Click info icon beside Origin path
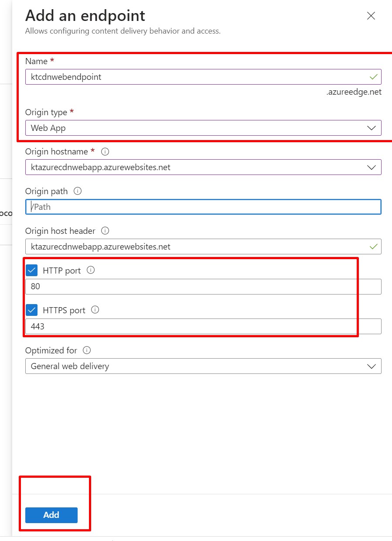The width and height of the screenshot is (392, 541). [78, 191]
